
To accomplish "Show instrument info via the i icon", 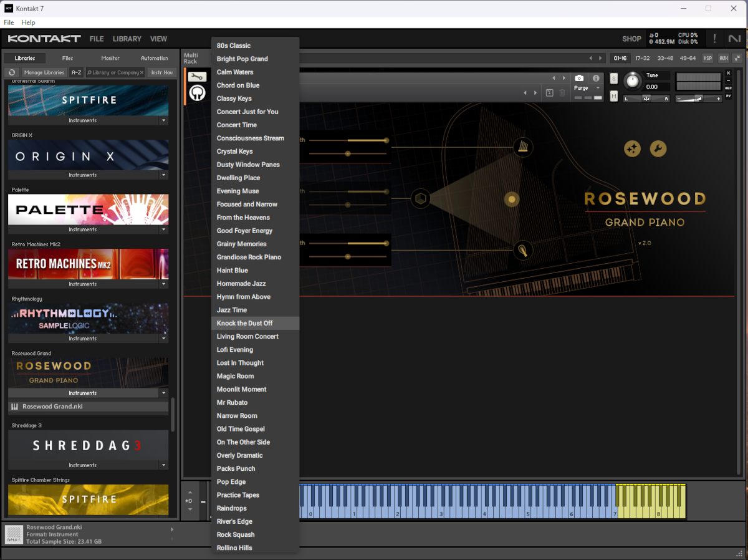I will 596,78.
